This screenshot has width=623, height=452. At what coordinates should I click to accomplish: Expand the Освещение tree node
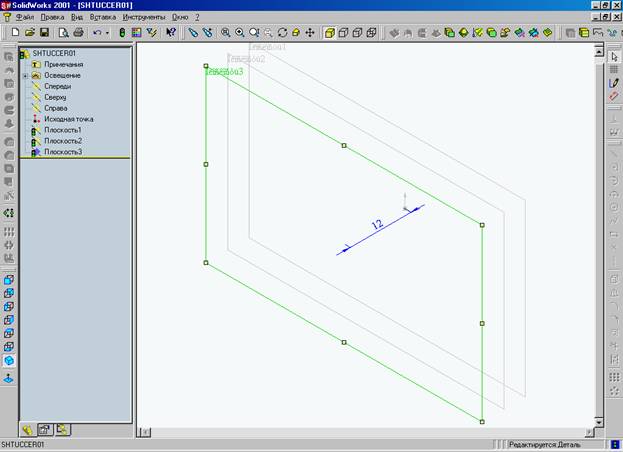pos(24,76)
